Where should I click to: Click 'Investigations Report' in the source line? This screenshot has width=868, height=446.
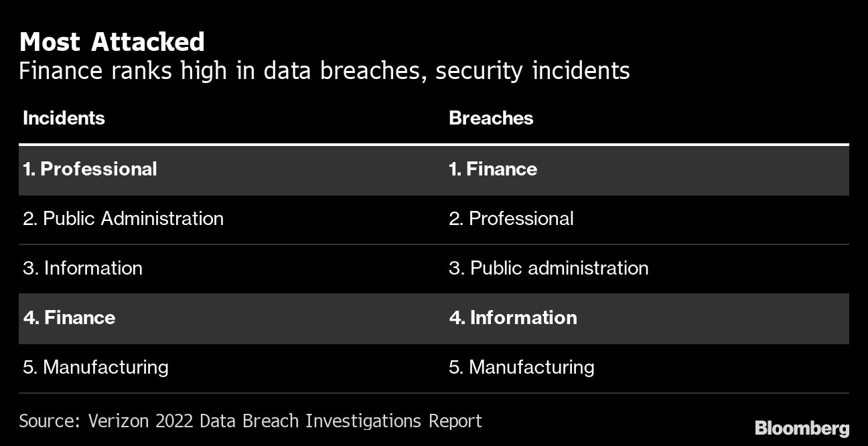(x=394, y=421)
